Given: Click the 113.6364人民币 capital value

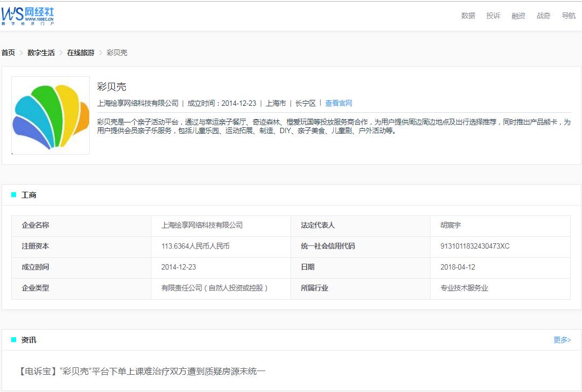Looking at the screenshot, I should tap(195, 246).
